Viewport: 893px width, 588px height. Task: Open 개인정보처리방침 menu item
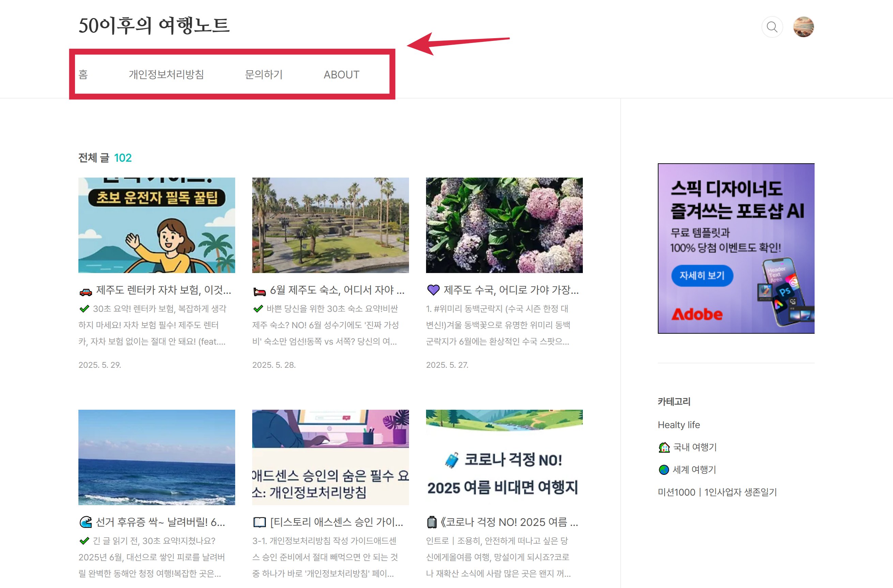click(166, 74)
